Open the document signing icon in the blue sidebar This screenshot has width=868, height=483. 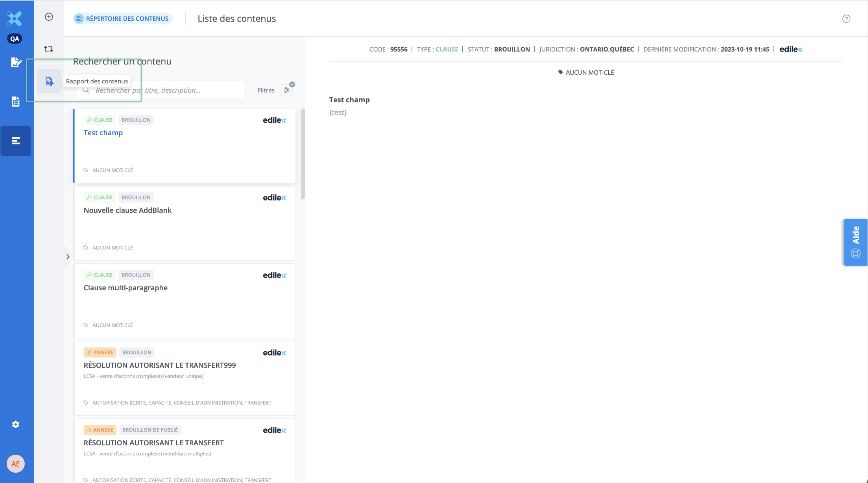pos(16,62)
